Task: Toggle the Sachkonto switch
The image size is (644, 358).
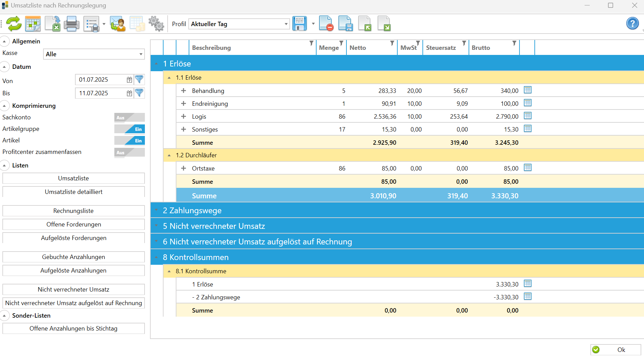Action: click(x=130, y=117)
